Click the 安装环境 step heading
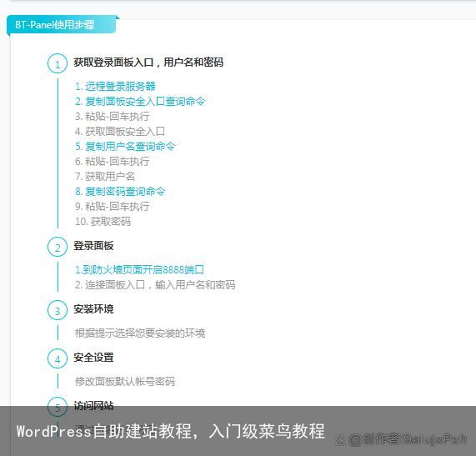 coord(93,309)
